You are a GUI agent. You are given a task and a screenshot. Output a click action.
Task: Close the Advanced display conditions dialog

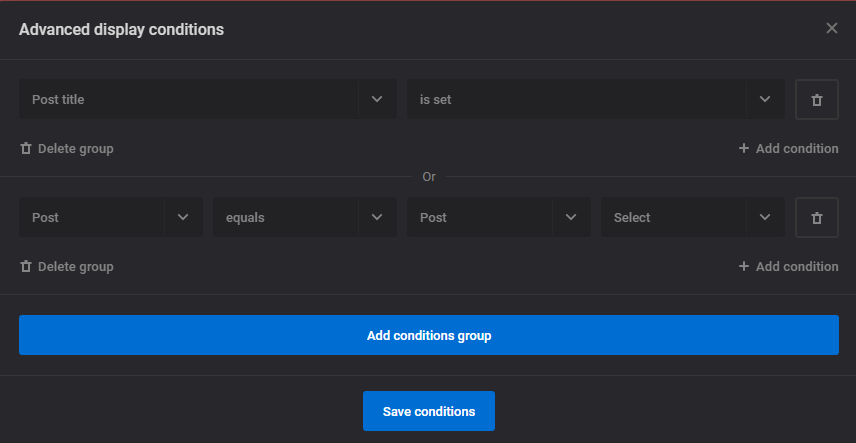(x=831, y=28)
